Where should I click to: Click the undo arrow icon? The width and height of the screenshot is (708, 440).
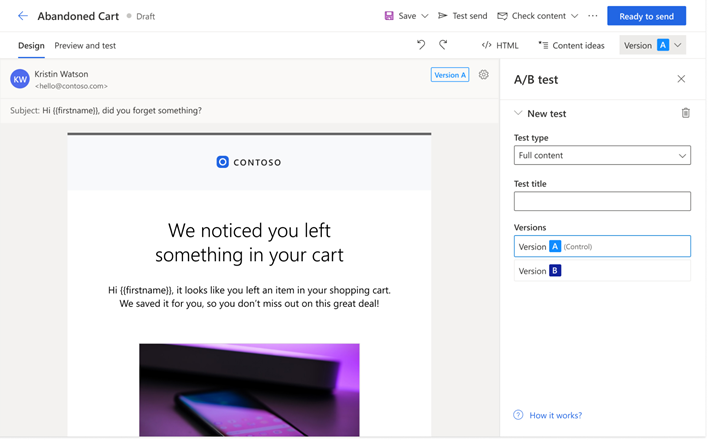(421, 45)
